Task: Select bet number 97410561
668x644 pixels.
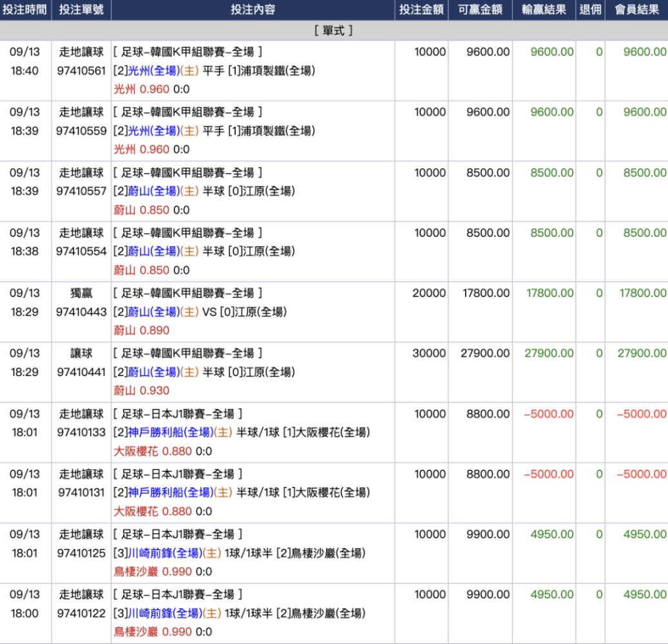Action: pos(81,71)
